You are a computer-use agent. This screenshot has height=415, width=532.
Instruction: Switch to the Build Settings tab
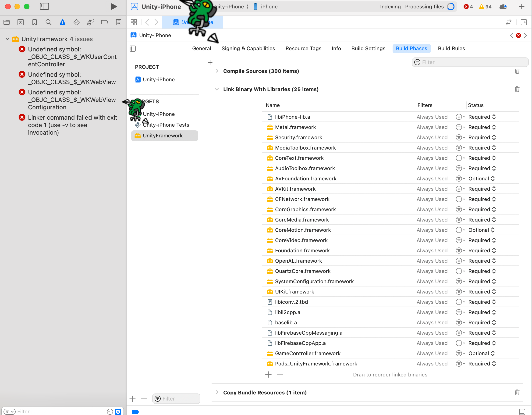coord(368,49)
